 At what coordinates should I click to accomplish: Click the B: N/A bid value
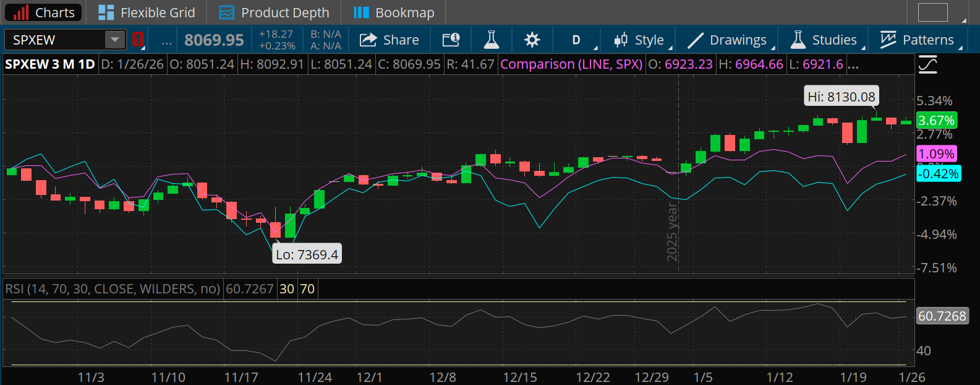[326, 35]
